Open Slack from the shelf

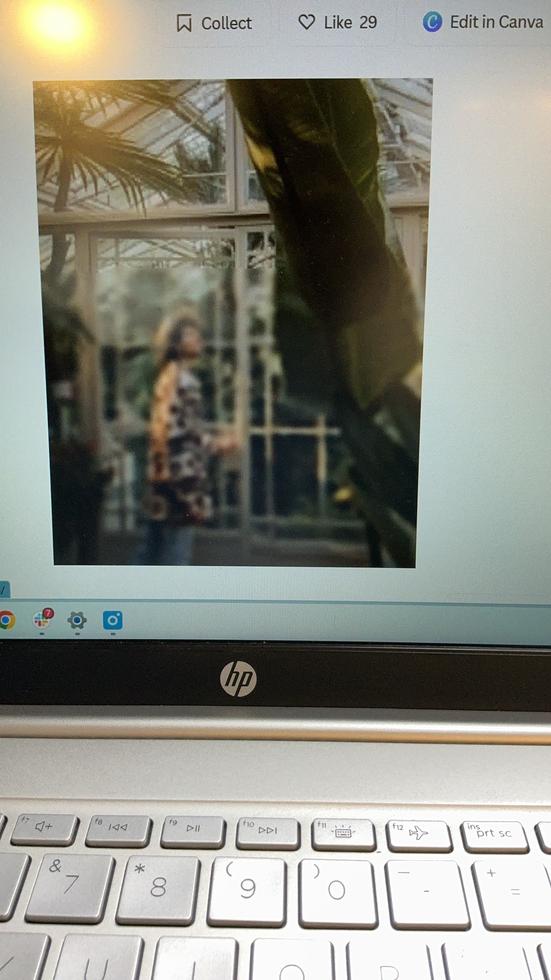point(42,620)
